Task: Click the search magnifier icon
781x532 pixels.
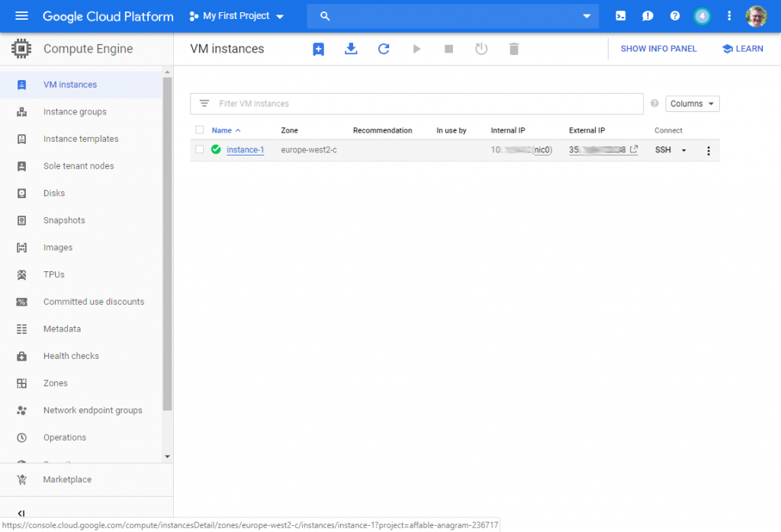Action: click(x=325, y=16)
